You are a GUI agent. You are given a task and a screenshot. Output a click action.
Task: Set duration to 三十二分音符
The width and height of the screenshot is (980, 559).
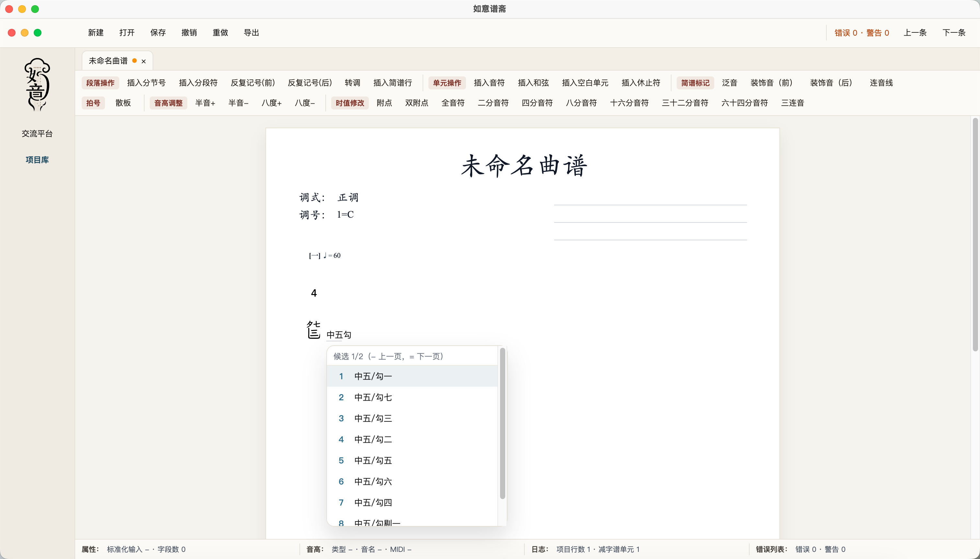coord(685,103)
